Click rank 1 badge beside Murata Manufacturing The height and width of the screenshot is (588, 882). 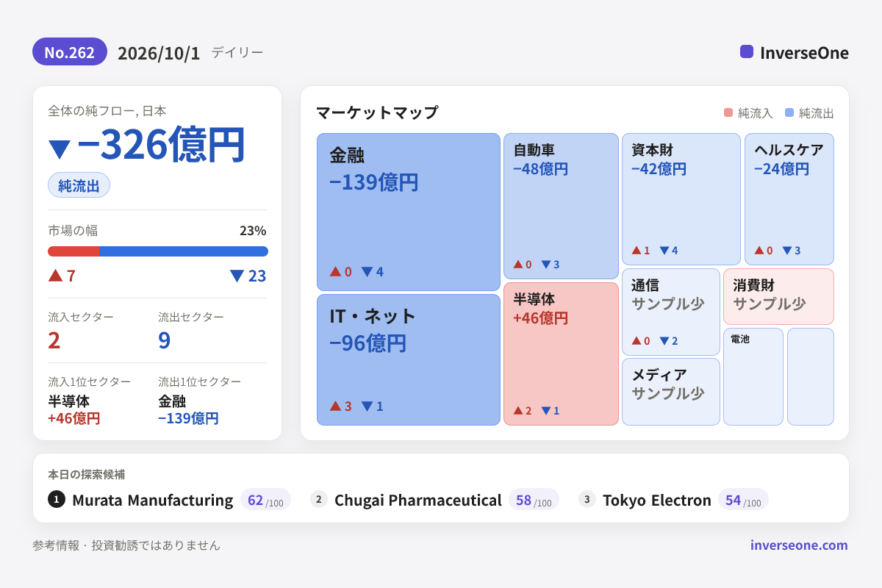coord(57,500)
